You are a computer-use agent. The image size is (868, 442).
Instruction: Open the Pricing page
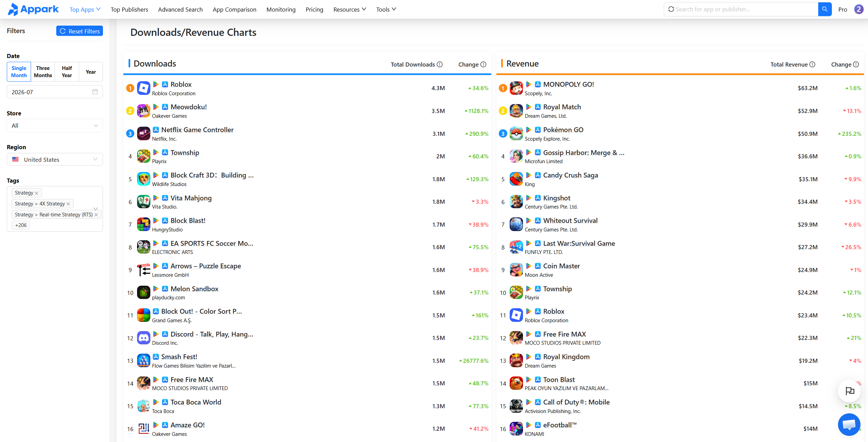pos(314,10)
